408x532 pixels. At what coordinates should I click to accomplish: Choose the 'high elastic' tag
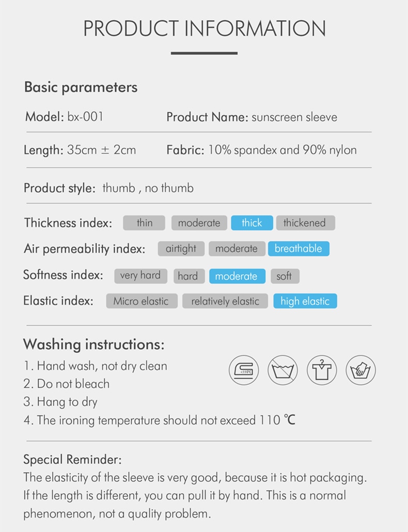pyautogui.click(x=305, y=301)
